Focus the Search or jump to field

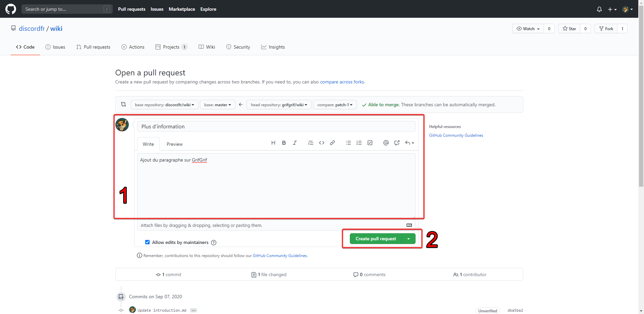click(67, 9)
